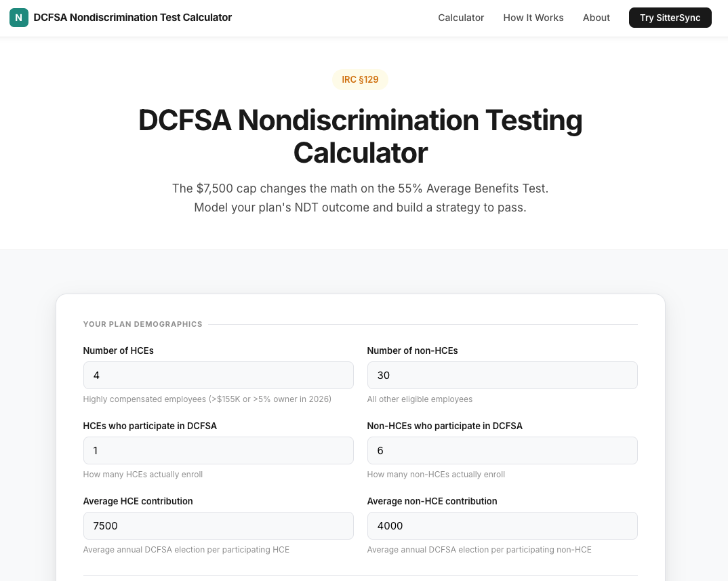Image resolution: width=728 pixels, height=581 pixels.
Task: Focus the Average HCE contribution field showing 7500
Action: pos(218,525)
